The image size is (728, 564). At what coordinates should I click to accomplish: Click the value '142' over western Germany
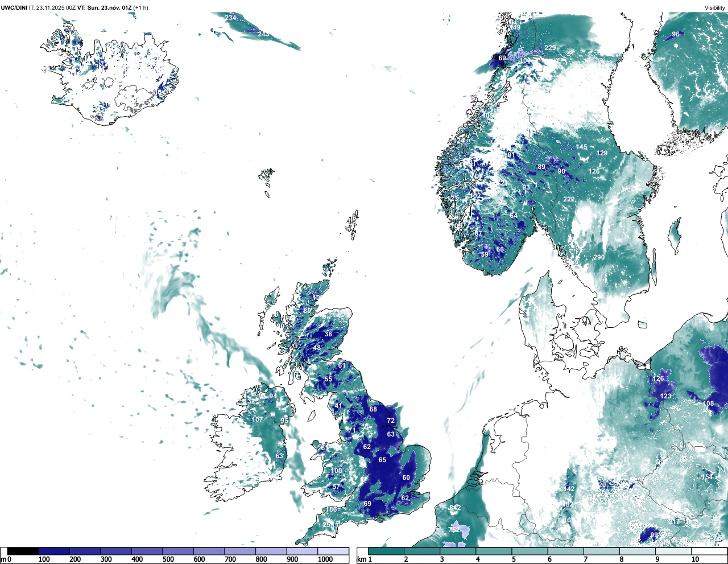pyautogui.click(x=569, y=489)
